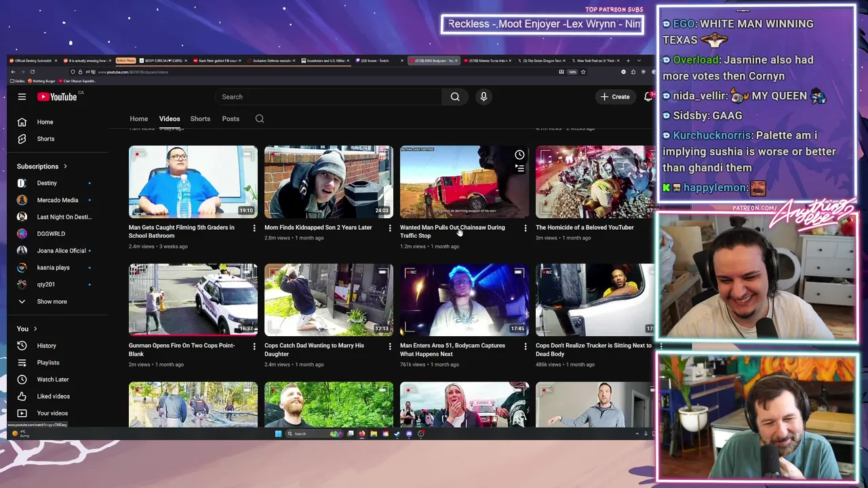Image resolution: width=868 pixels, height=488 pixels.
Task: Start voice search with the microphone
Action: [484, 97]
